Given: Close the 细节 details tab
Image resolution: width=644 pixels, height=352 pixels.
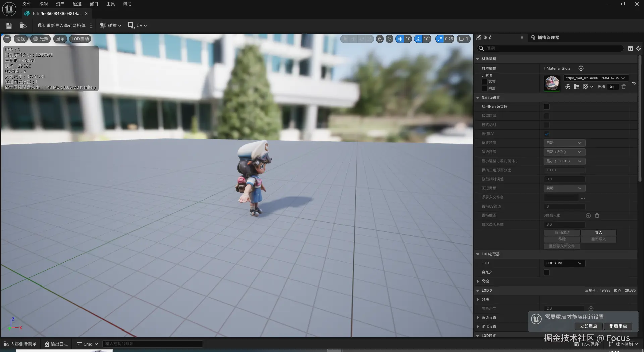Looking at the screenshot, I should pos(522,38).
